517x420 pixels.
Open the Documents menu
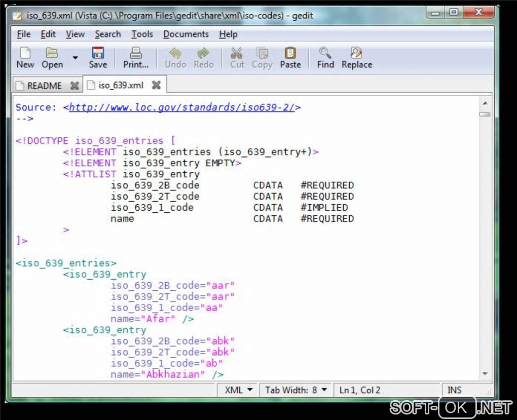coord(186,34)
